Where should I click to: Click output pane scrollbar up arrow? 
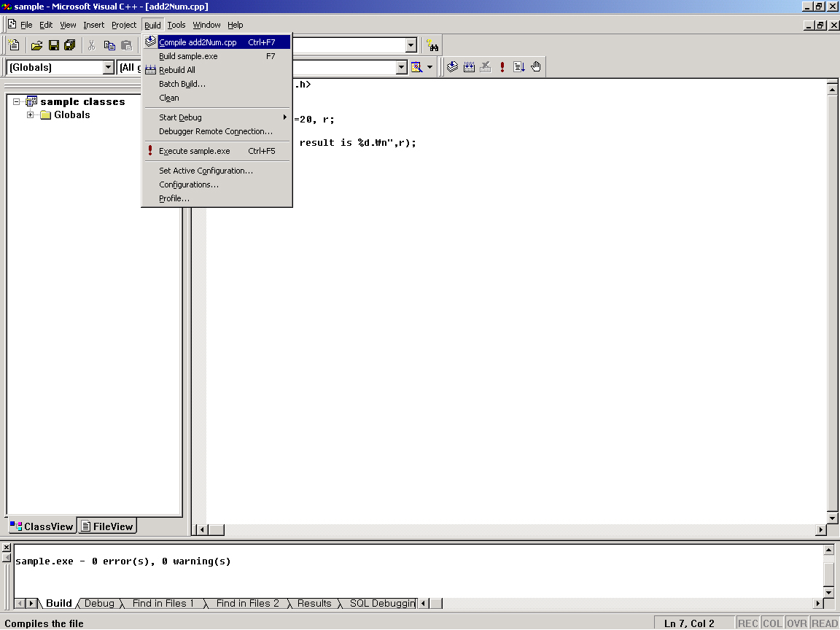coord(828,550)
